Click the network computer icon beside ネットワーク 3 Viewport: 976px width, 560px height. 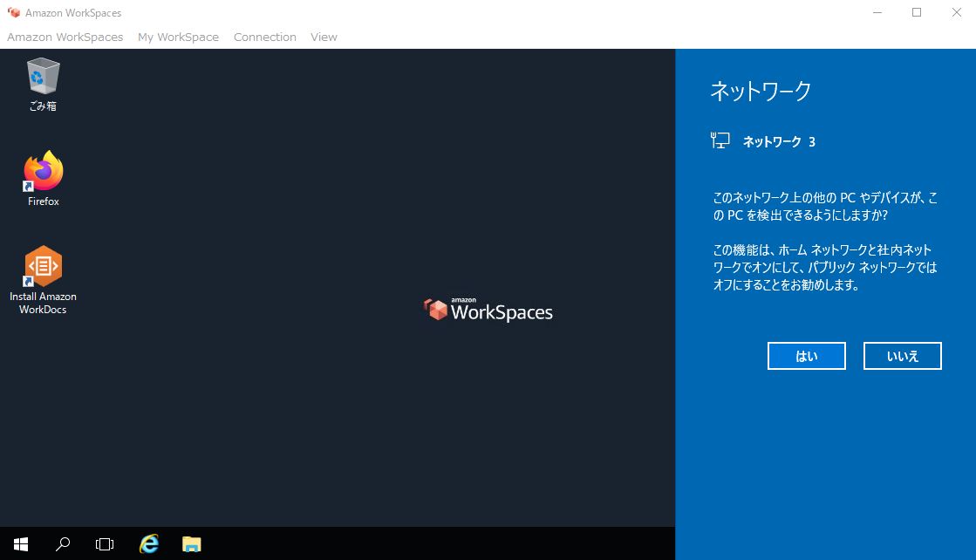tap(720, 140)
